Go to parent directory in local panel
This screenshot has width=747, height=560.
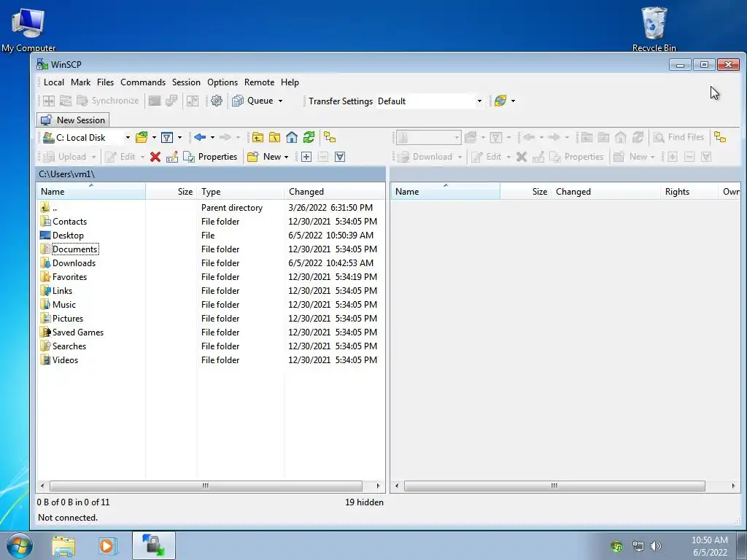click(258, 138)
